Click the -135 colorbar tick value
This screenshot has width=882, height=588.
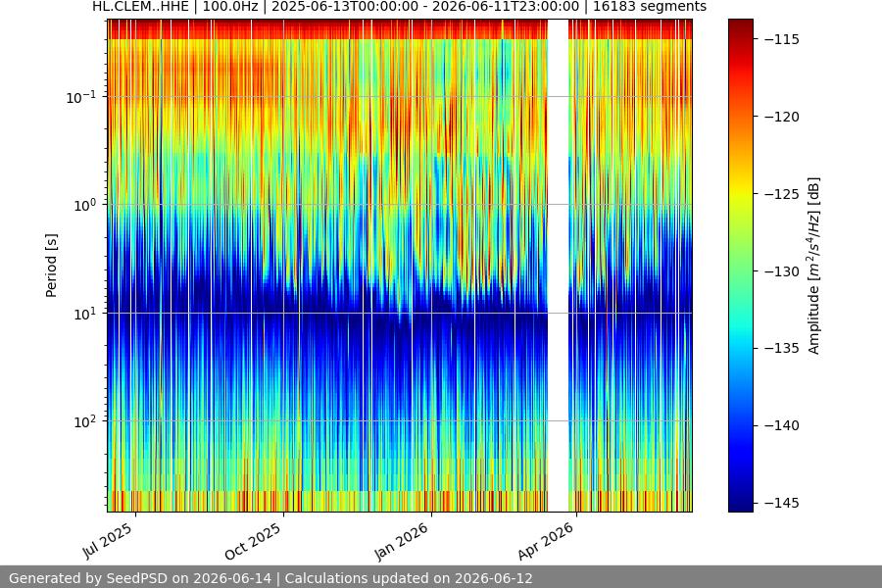point(782,348)
